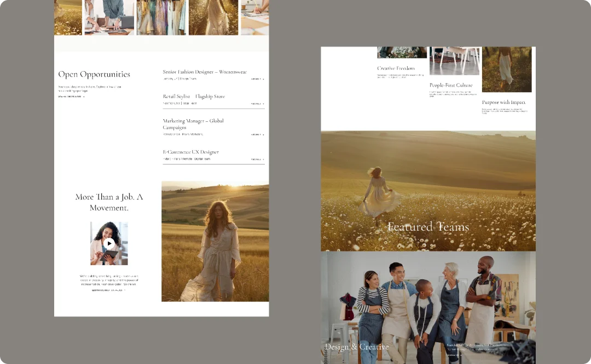
Task: Open the E-Commerce UX Designer listing
Action: tap(190, 152)
